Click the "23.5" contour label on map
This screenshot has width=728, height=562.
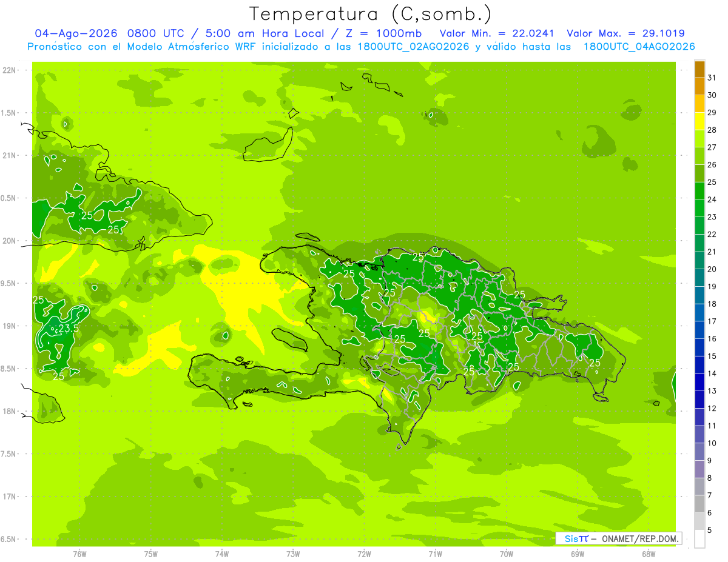[68, 328]
